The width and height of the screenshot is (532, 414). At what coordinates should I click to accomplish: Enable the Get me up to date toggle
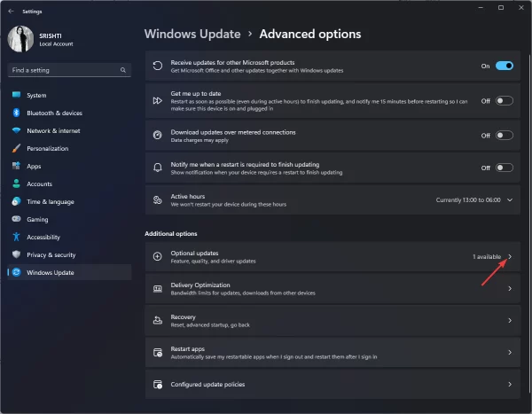click(505, 101)
